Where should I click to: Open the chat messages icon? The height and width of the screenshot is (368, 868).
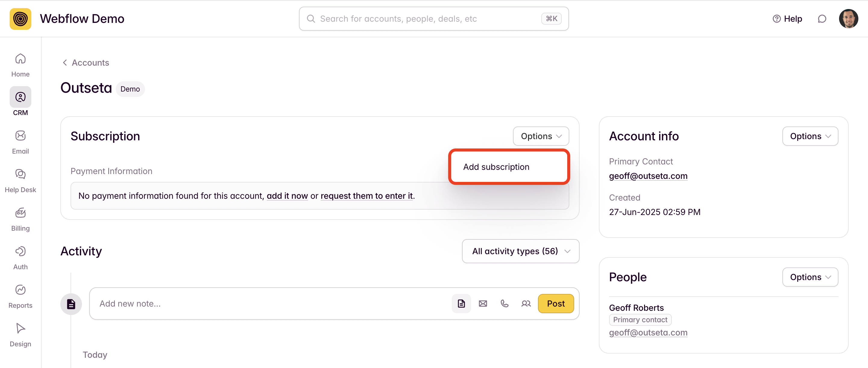(x=822, y=19)
